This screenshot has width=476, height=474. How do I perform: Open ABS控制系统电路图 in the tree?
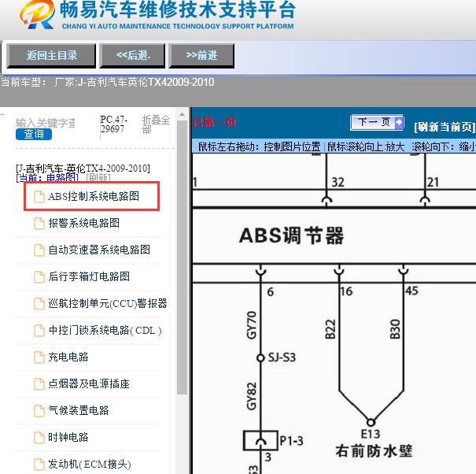coord(93,196)
